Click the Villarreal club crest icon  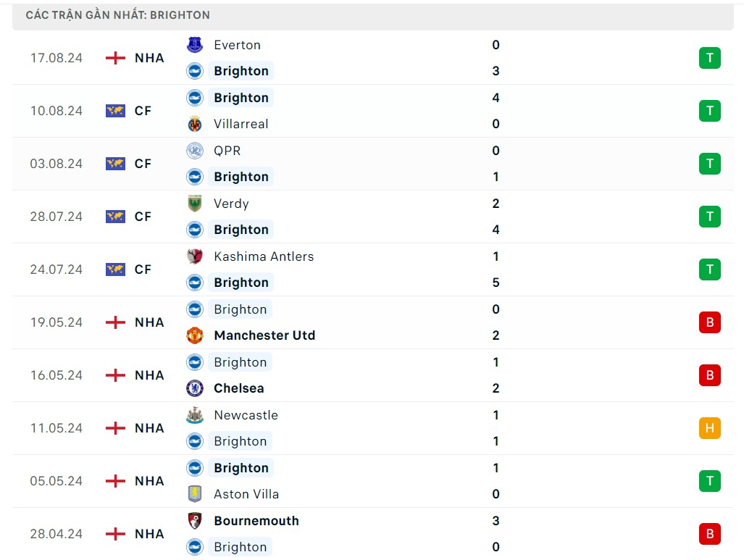click(x=195, y=124)
